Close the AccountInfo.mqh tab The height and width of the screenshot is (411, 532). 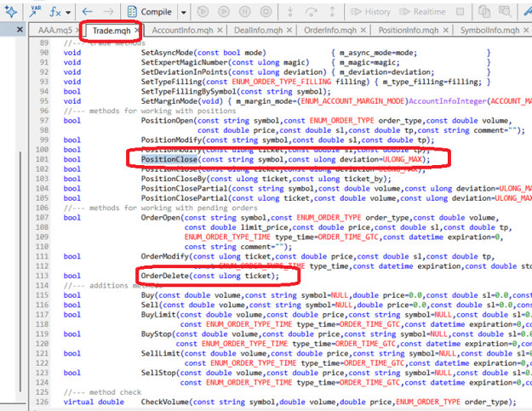coord(220,30)
